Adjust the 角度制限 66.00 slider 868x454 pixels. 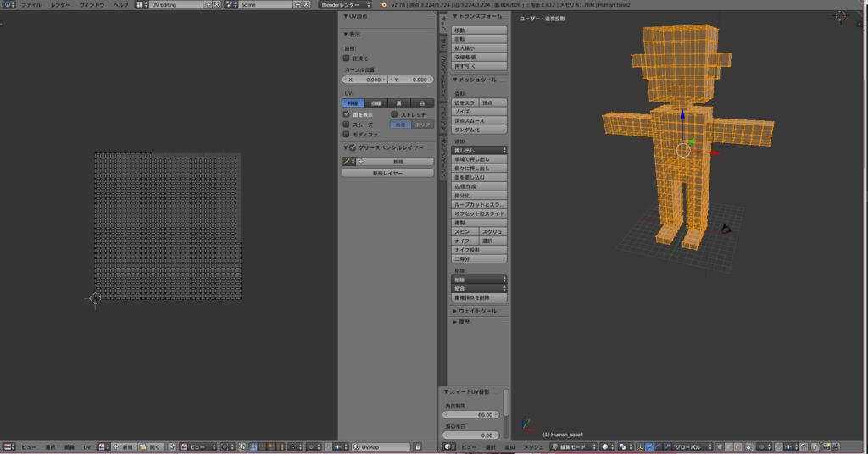coord(471,415)
